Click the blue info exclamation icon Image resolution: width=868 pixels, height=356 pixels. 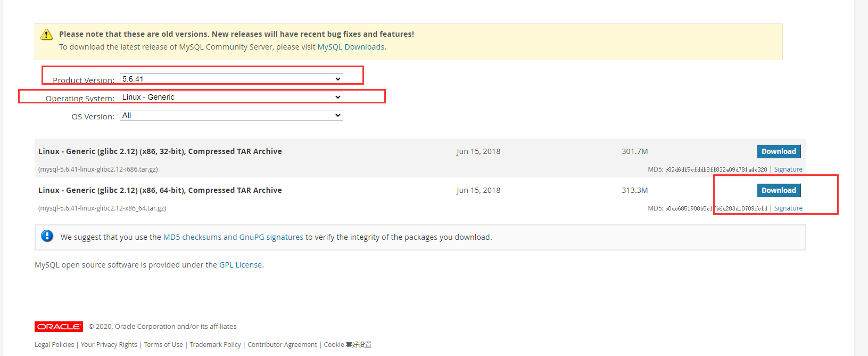coord(47,236)
